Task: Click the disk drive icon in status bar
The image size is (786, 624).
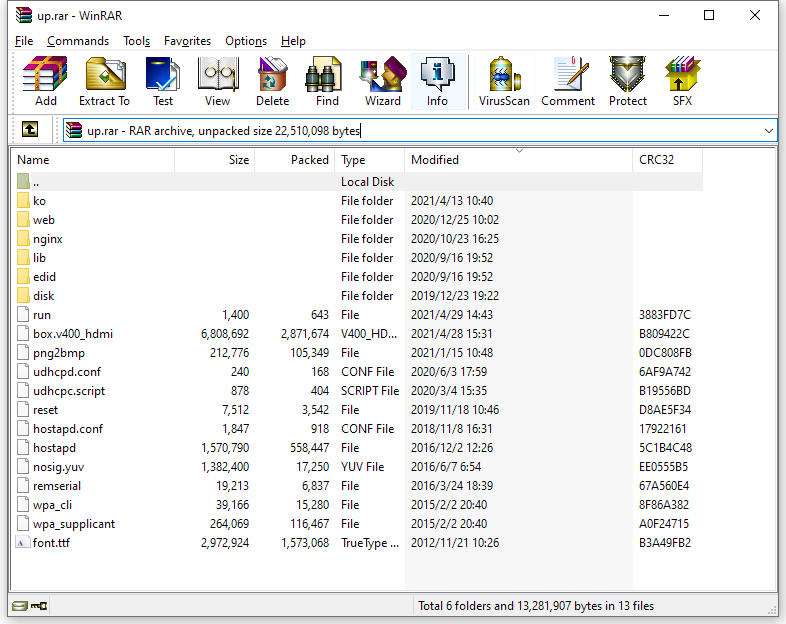Action: 20,606
